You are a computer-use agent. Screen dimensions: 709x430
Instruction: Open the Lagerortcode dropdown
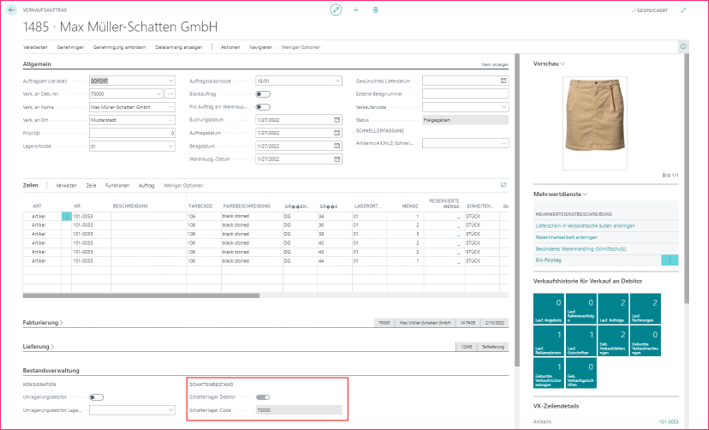point(171,145)
